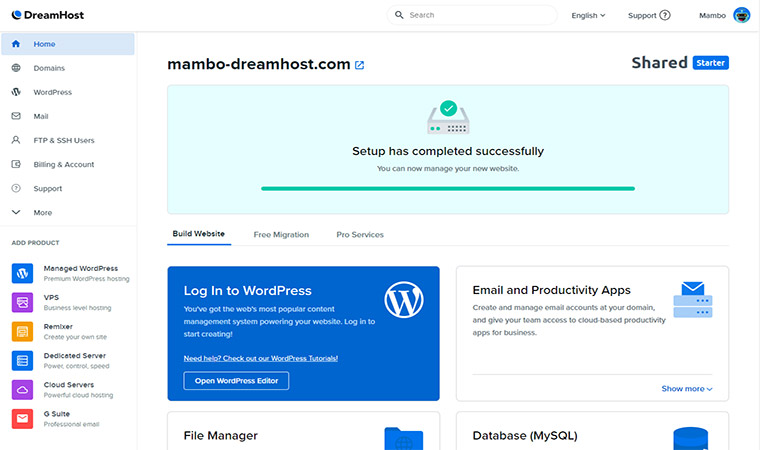Click the G Suite product link text
This screenshot has width=760, height=450.
(57, 414)
